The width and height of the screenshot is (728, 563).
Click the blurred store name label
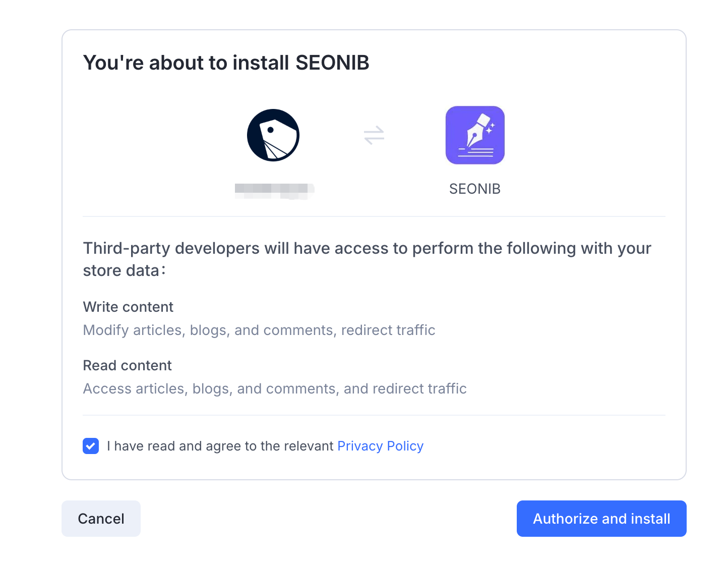point(274,190)
